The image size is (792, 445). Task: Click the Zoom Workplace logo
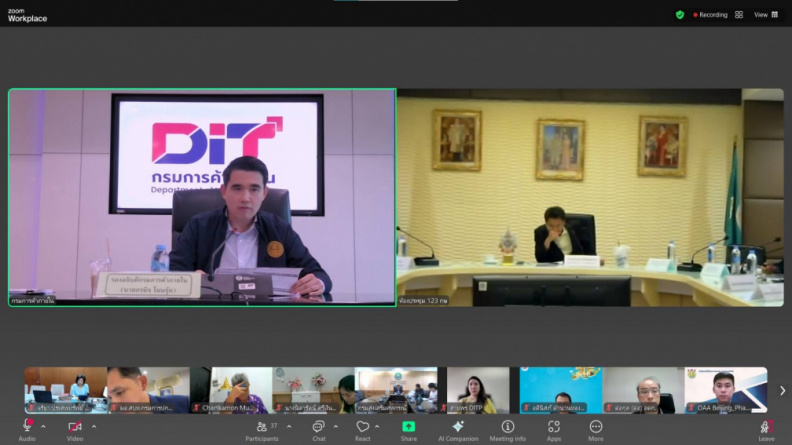coord(27,15)
